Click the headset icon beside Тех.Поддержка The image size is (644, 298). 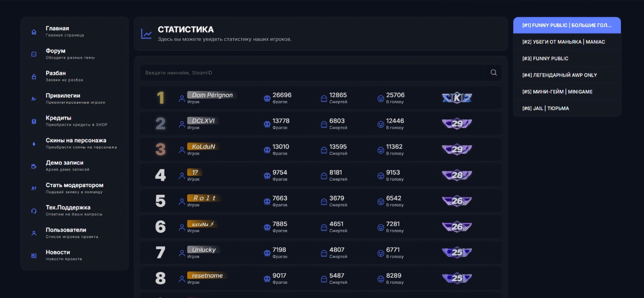34,211
